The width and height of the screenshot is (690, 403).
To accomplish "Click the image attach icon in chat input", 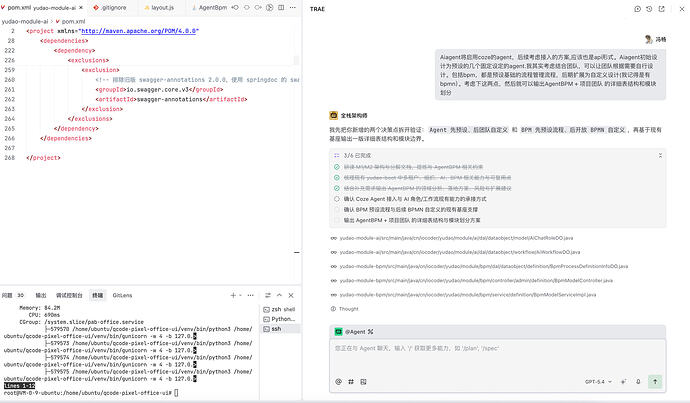I will coord(363,382).
